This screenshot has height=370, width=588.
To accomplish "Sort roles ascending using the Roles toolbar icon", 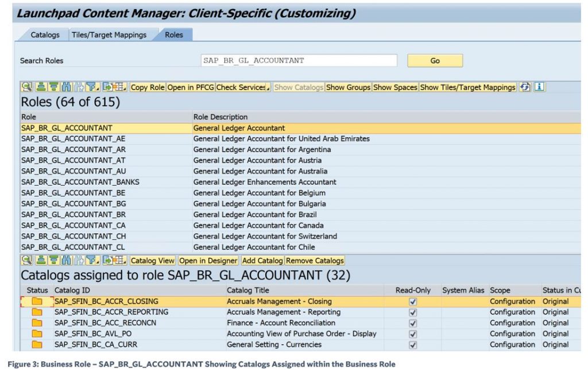I will (x=41, y=87).
